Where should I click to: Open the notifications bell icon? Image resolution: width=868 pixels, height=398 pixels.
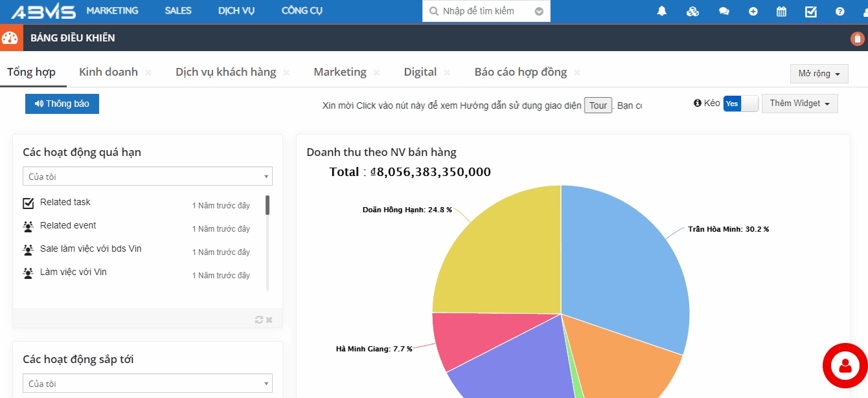pyautogui.click(x=661, y=11)
